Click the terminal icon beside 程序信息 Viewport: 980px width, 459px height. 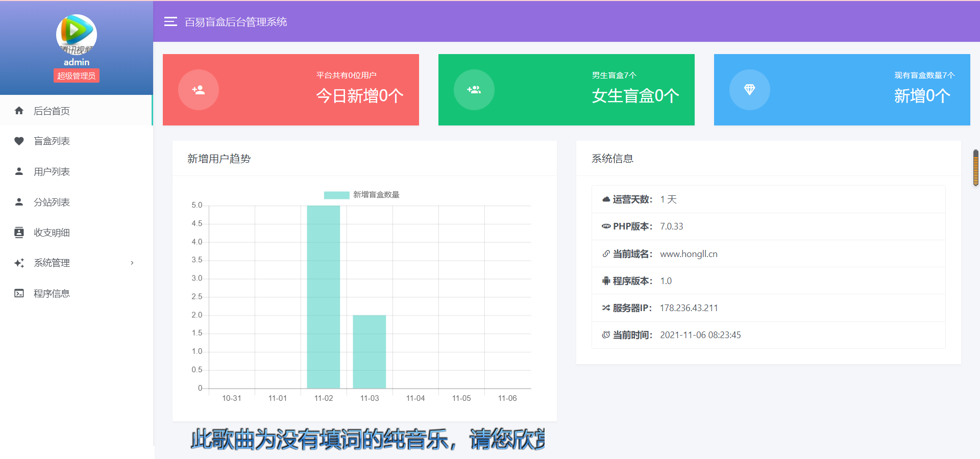[x=19, y=293]
